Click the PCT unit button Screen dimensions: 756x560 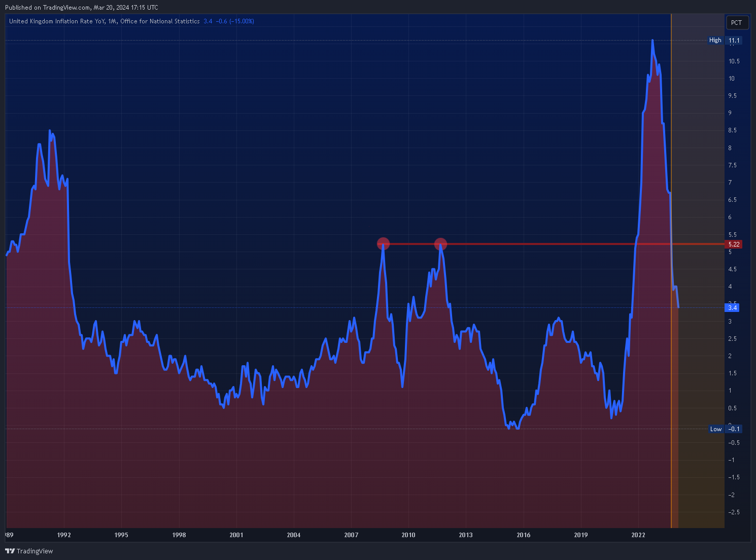pyautogui.click(x=737, y=23)
